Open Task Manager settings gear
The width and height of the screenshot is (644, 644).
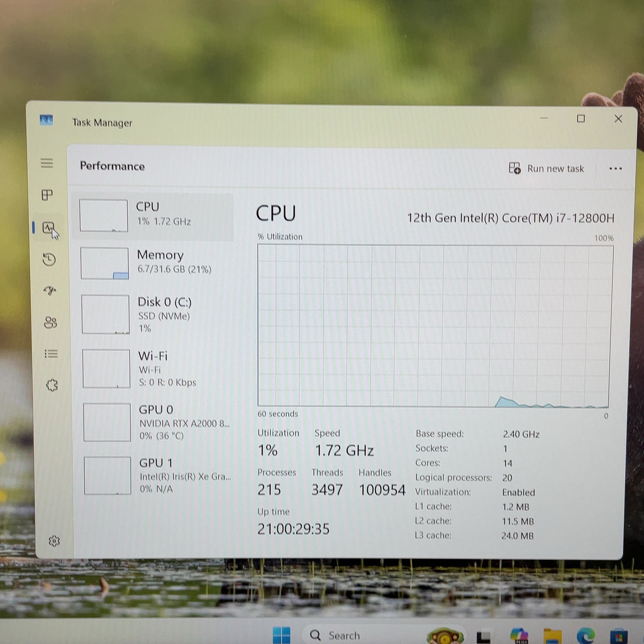[x=54, y=541]
